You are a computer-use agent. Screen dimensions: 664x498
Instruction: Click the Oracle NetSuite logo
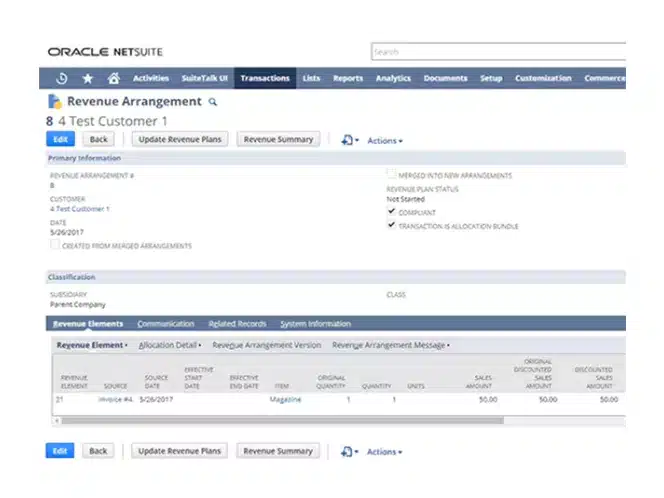104,51
